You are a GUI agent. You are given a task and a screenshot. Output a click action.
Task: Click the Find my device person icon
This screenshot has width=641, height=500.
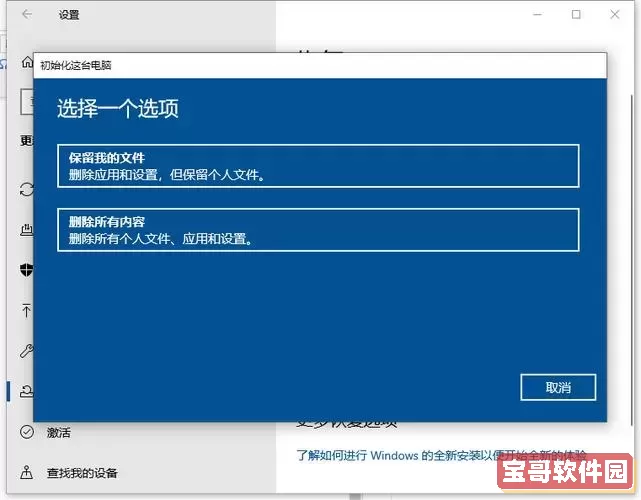coord(26,472)
